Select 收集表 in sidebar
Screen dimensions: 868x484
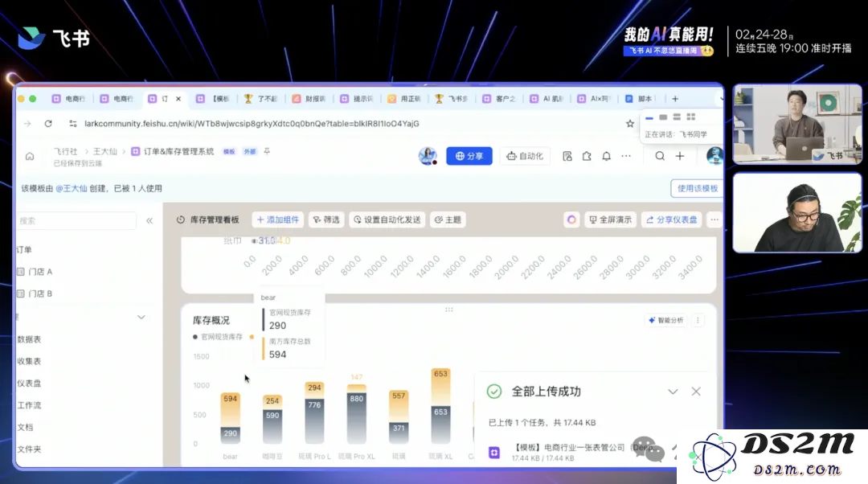click(29, 361)
